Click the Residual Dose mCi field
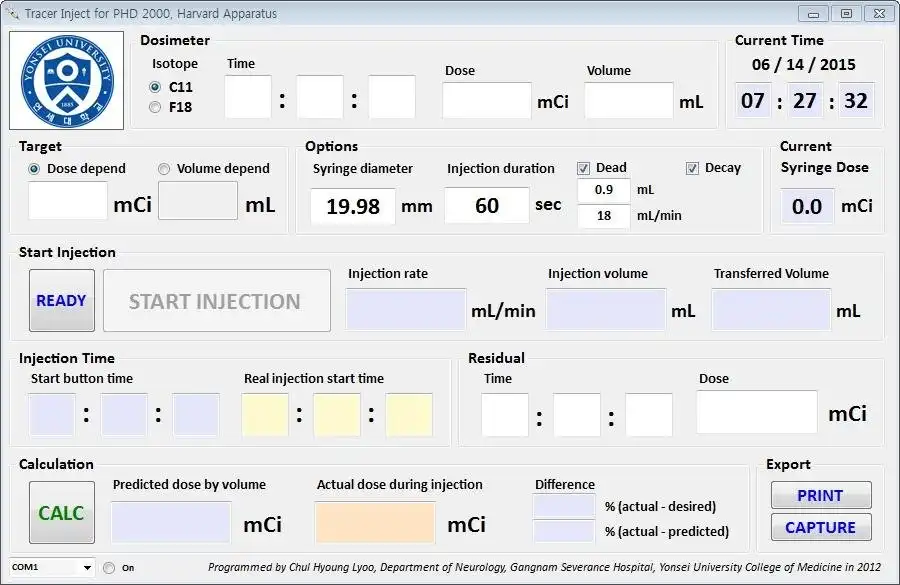This screenshot has height=585, width=900. pos(757,412)
